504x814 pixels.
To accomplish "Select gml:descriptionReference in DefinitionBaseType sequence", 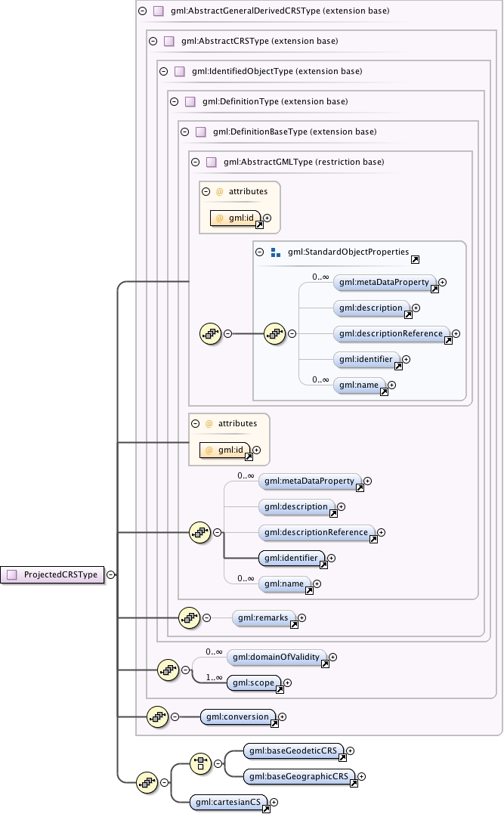I will (317, 533).
